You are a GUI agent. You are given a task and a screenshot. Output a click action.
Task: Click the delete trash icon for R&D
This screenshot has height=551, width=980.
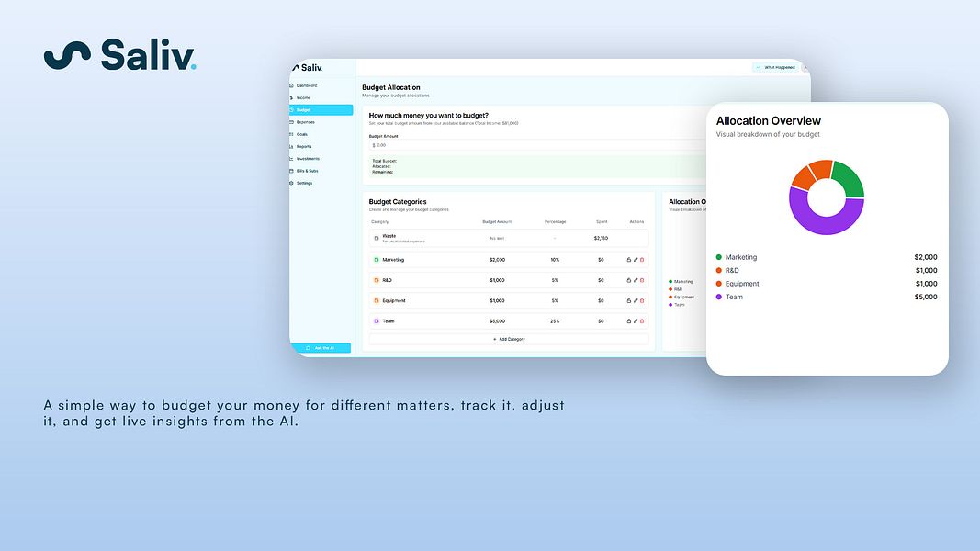tap(642, 280)
